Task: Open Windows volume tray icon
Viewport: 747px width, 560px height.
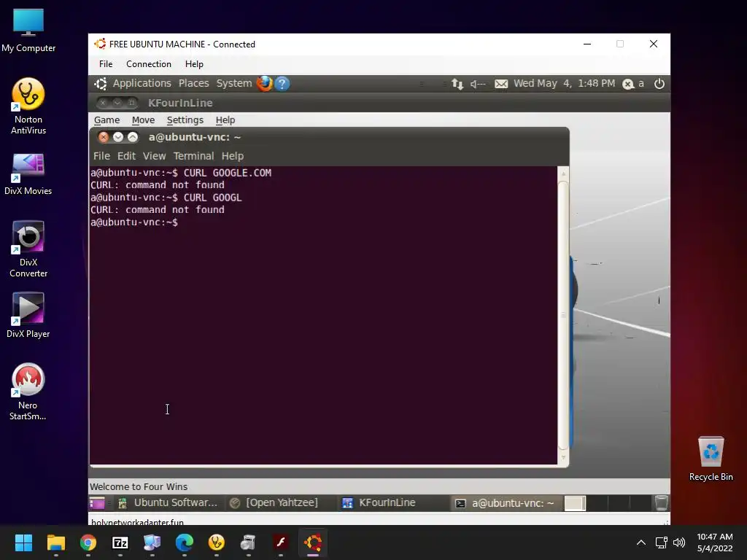Action: 679,542
